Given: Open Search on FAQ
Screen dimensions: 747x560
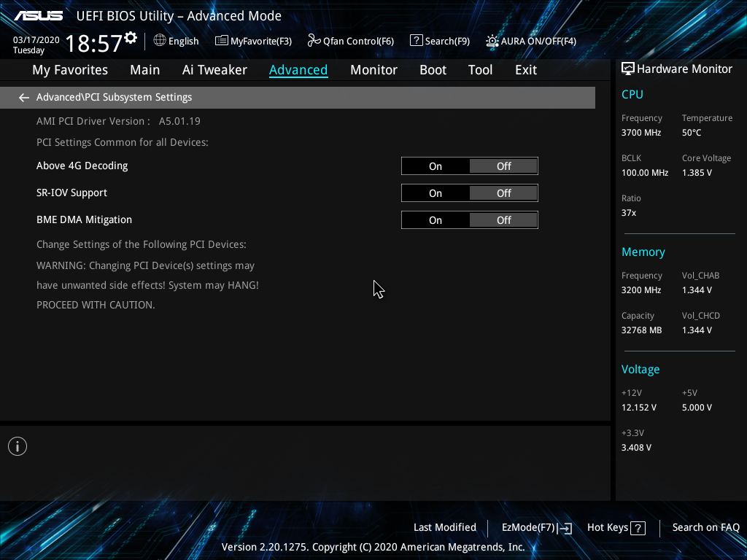Looking at the screenshot, I should point(705,528).
